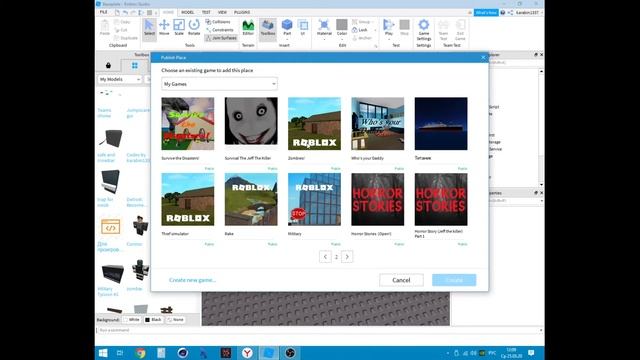Image resolution: width=640 pixels, height=360 pixels.
Task: Click the Play test button
Action: click(389, 27)
